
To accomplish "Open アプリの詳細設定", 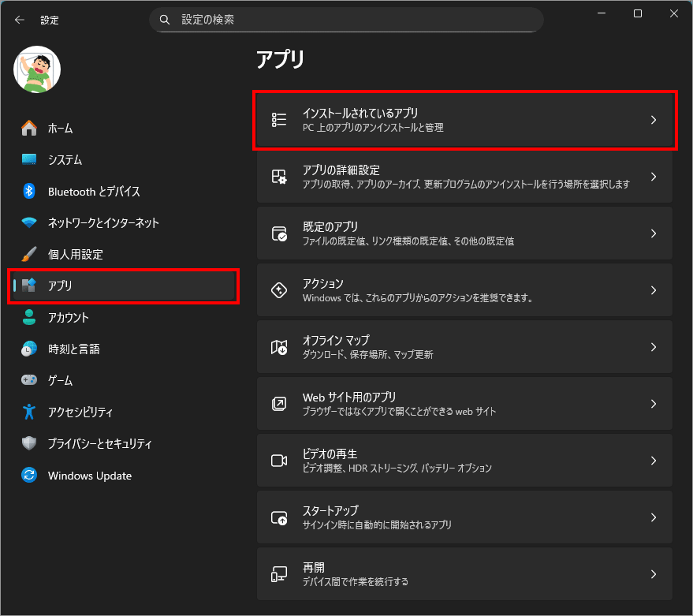I will pos(464,177).
